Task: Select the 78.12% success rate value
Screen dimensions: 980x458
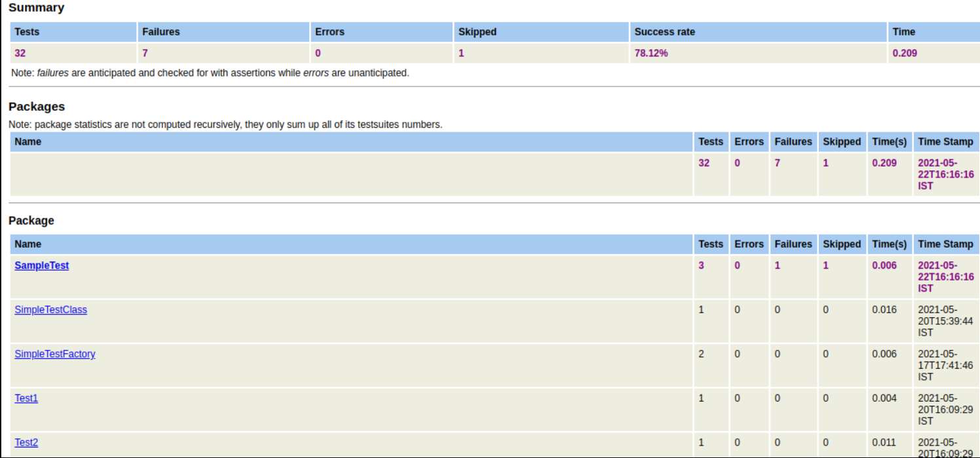Action: (651, 53)
